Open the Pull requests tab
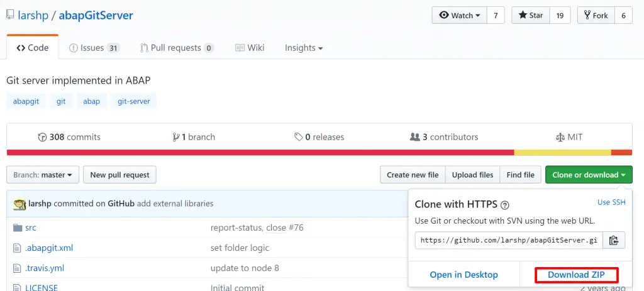644x291 pixels. tap(177, 48)
